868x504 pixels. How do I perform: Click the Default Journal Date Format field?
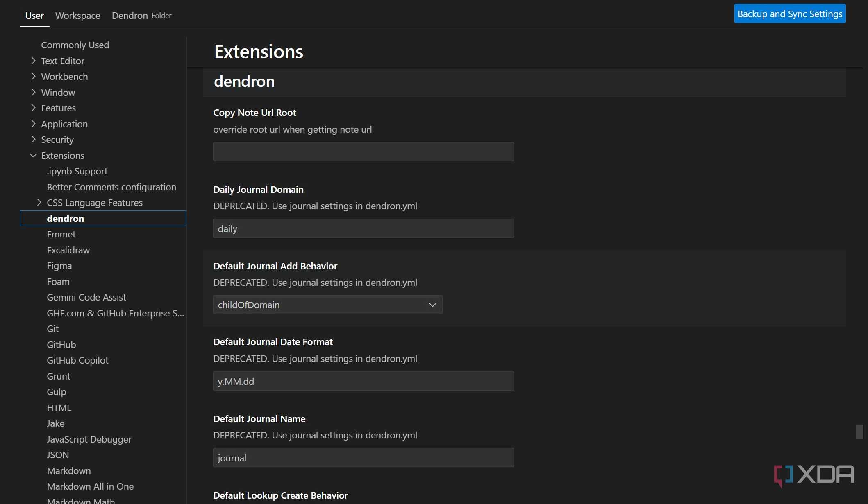[x=364, y=381]
